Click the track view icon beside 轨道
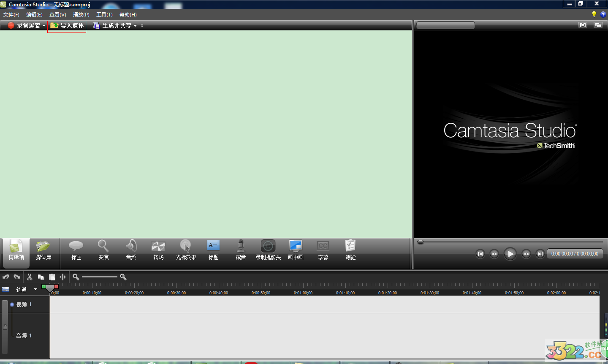 point(5,289)
